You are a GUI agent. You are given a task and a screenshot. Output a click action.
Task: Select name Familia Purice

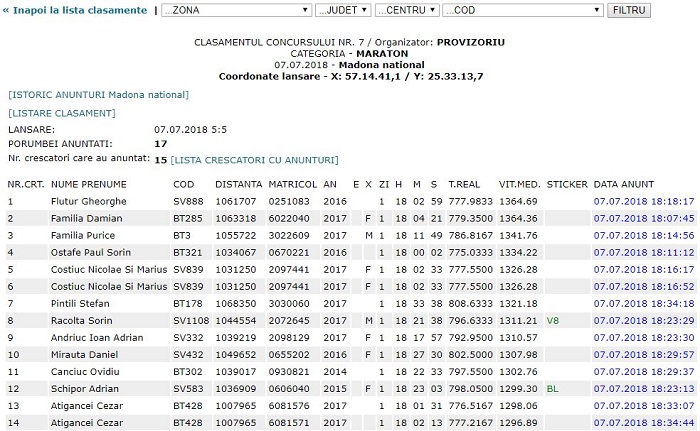pos(83,235)
